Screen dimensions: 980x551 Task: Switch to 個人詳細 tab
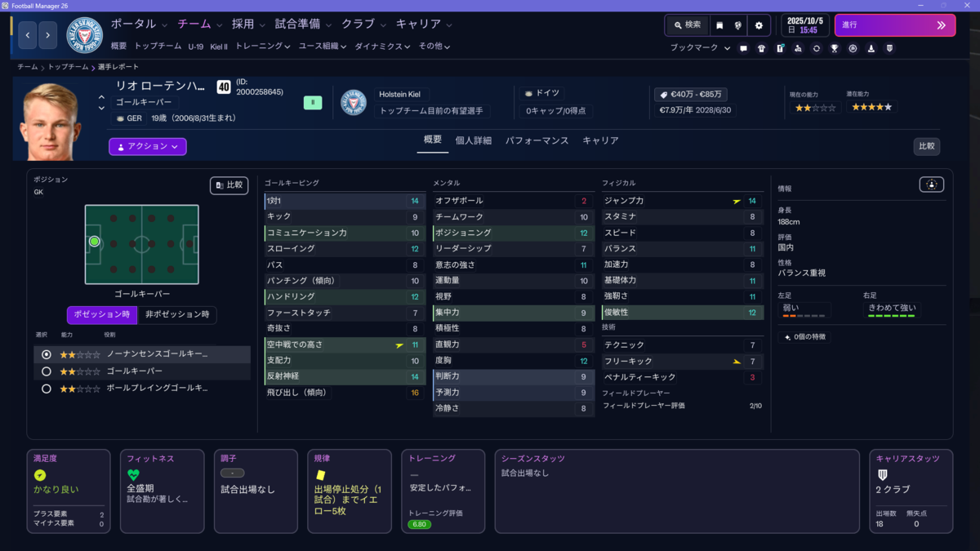[474, 140]
